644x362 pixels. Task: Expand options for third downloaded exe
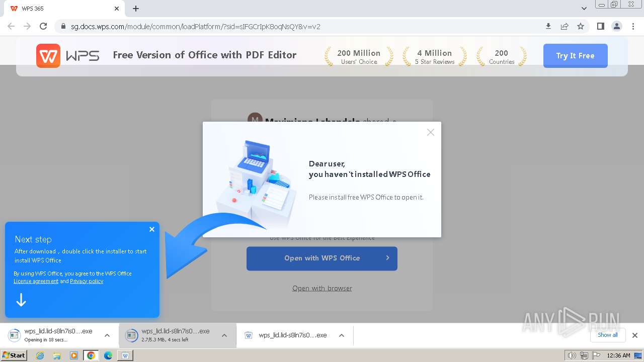click(342, 335)
